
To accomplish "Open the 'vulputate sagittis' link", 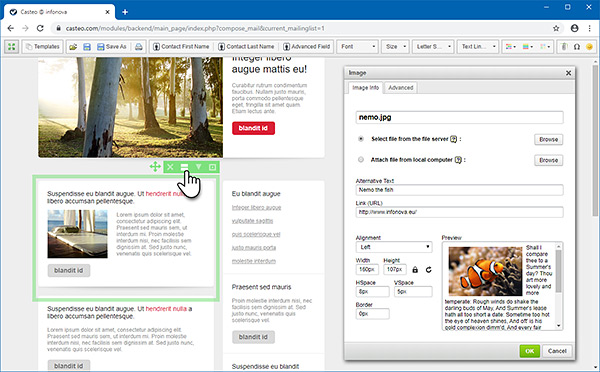I will (253, 221).
